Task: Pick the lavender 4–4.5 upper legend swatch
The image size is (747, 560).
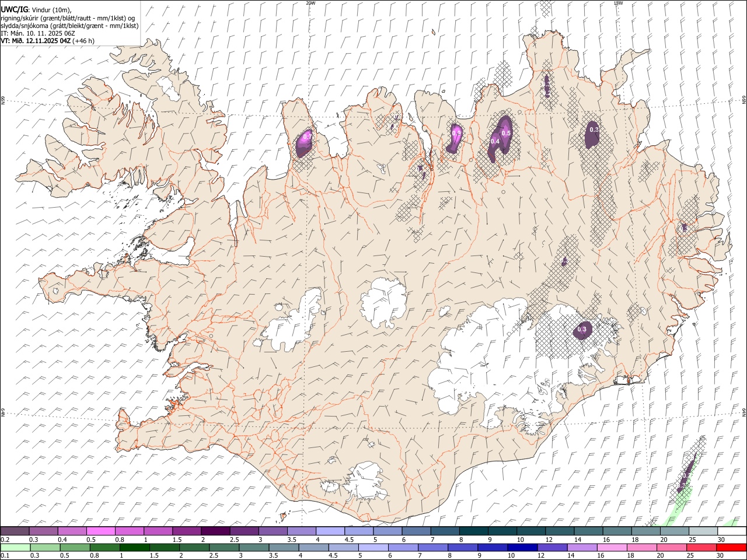Action: point(330,531)
